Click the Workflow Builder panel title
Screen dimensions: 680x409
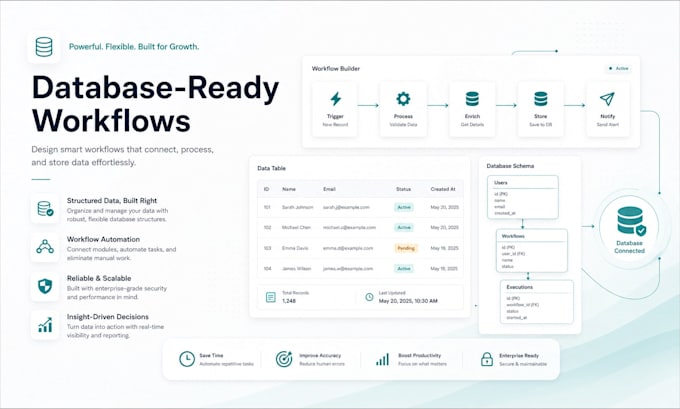(x=336, y=69)
